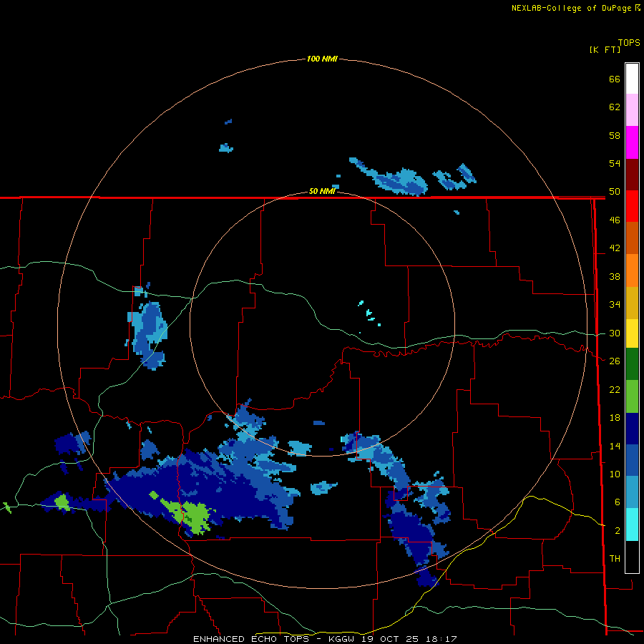Click the K FT units label
Screen dimensions: 644x644
click(605, 49)
